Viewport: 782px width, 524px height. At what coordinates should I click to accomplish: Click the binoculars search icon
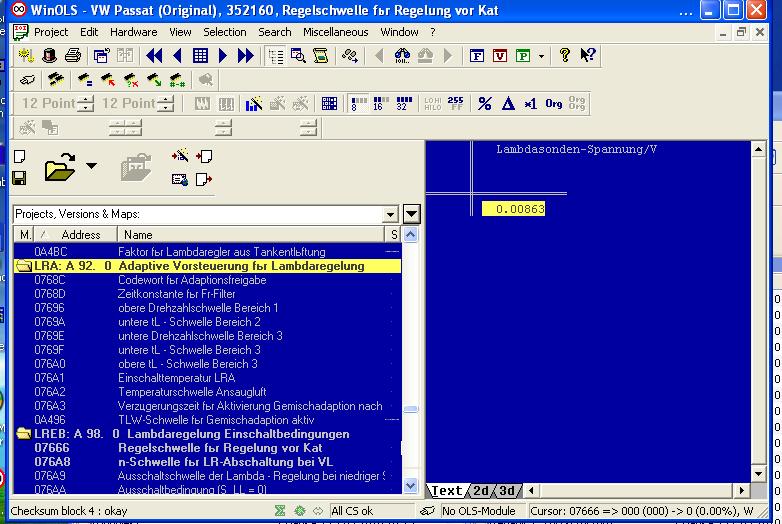402,55
